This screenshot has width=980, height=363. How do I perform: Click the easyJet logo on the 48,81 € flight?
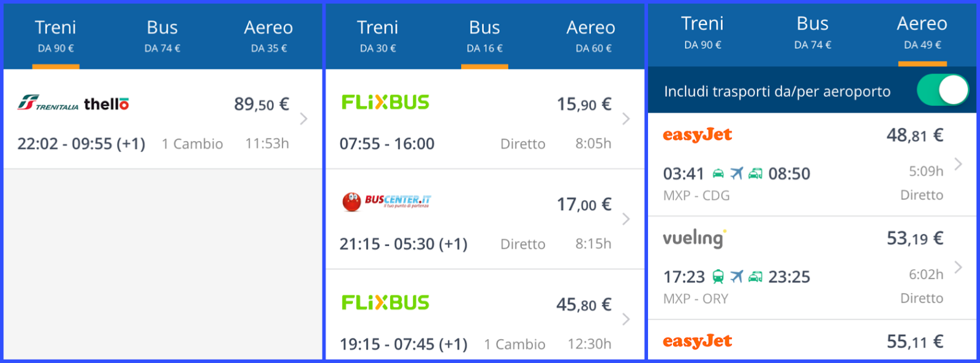point(697,135)
